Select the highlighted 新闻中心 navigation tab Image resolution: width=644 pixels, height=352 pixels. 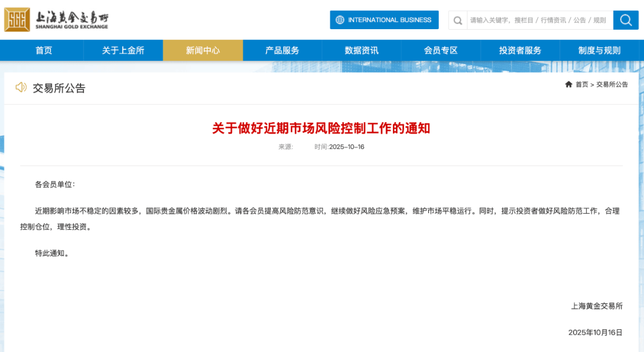tap(203, 51)
